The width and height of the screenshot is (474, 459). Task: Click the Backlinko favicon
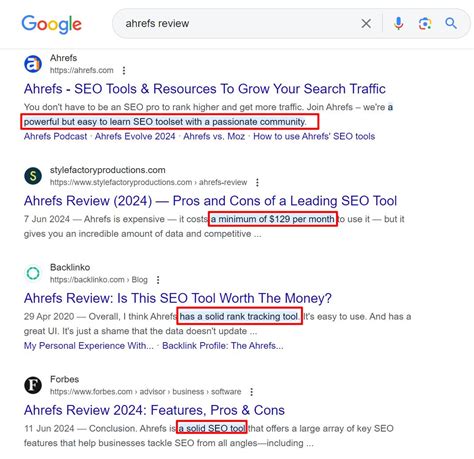33,273
